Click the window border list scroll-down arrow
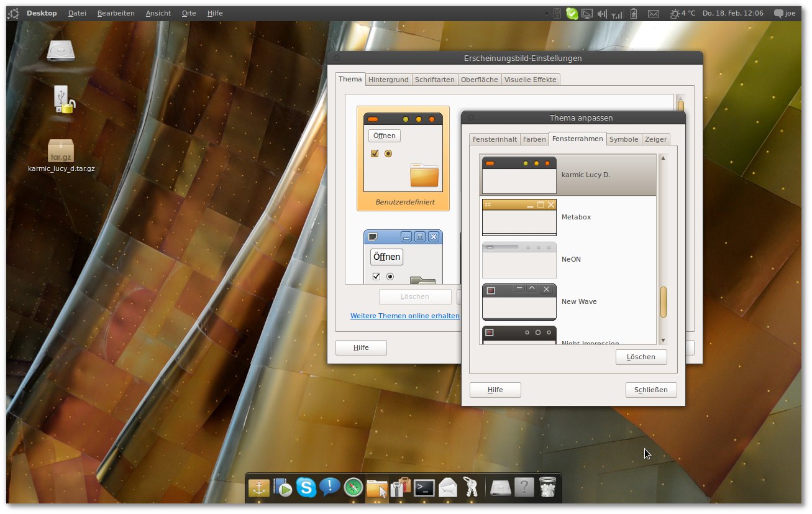 pos(663,340)
